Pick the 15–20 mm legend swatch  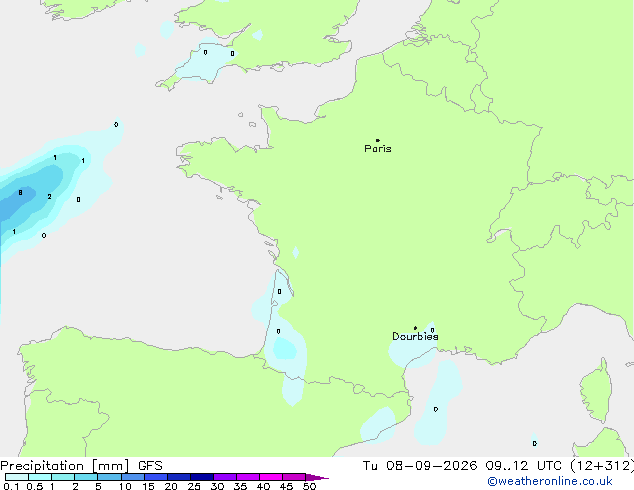156,477
